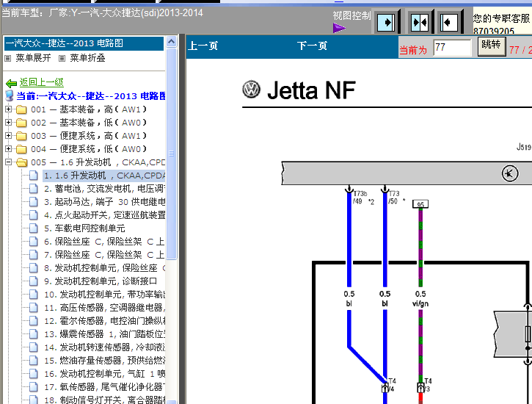Open 8. 发动机控制单元, 保险丝座 page
Screen dimensions: 532x404
(x=104, y=268)
